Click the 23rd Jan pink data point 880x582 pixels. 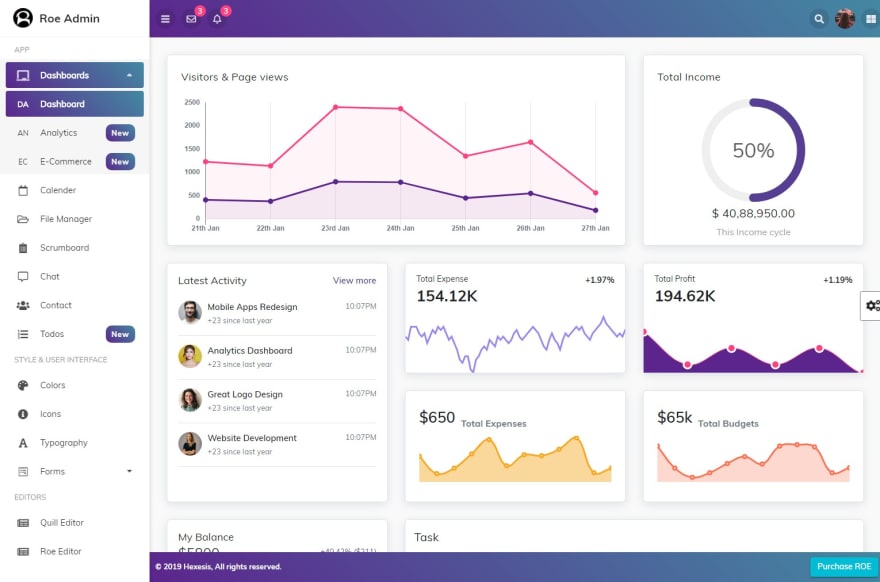point(336,107)
